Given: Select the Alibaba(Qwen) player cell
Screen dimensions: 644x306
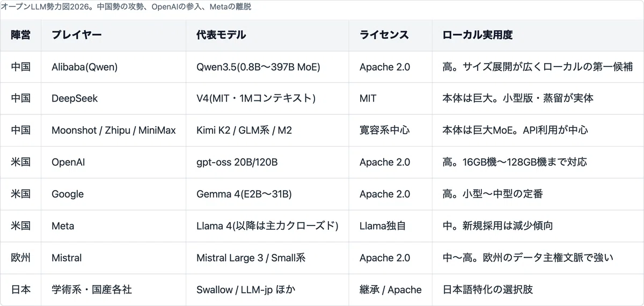Looking at the screenshot, I should click(114, 67).
